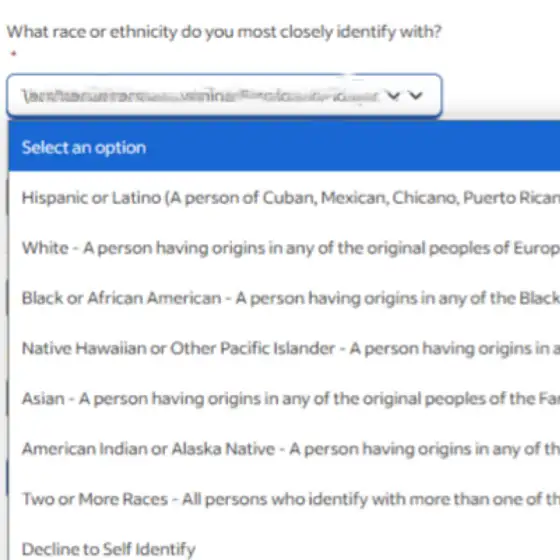Click the blurred text inside the dropdown field
The height and width of the screenshot is (560, 560).
[x=200, y=96]
